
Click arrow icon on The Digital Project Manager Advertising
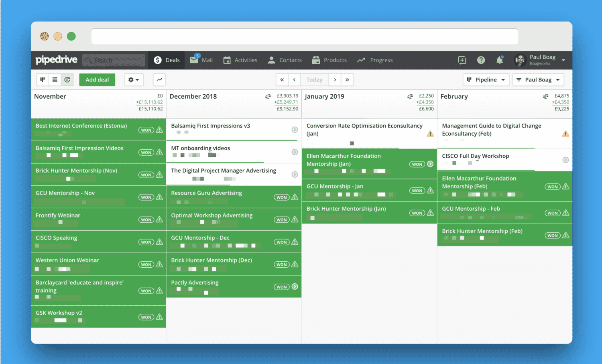coord(295,175)
